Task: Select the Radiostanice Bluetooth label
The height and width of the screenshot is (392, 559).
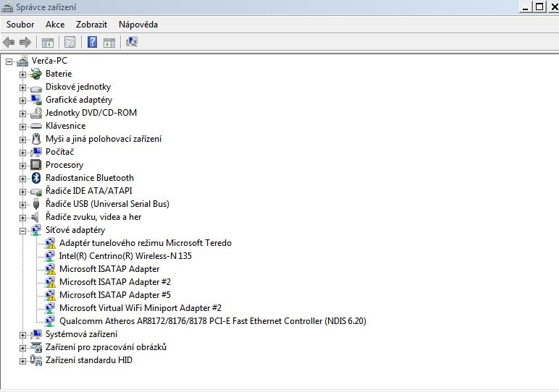Action: (x=90, y=178)
